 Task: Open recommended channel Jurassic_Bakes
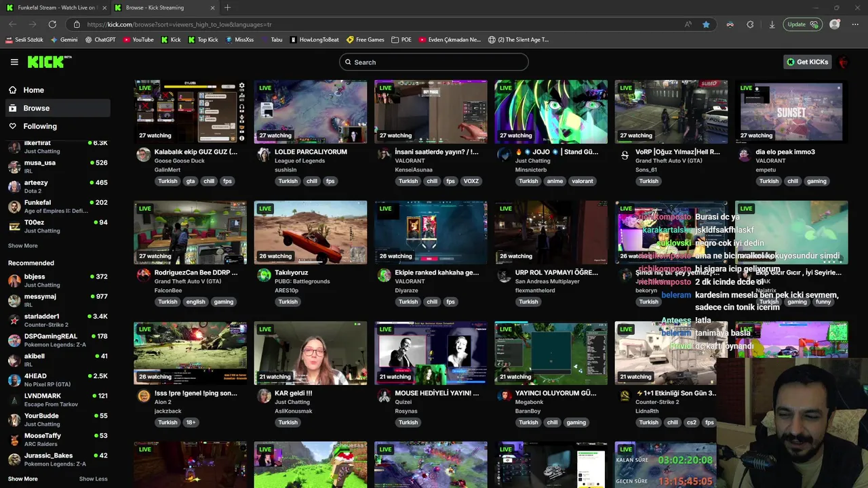(57, 459)
